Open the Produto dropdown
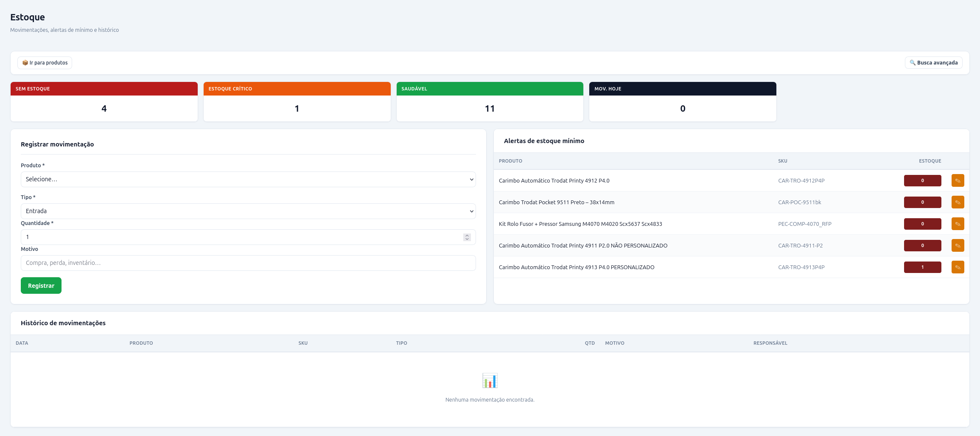The image size is (980, 436). (248, 179)
